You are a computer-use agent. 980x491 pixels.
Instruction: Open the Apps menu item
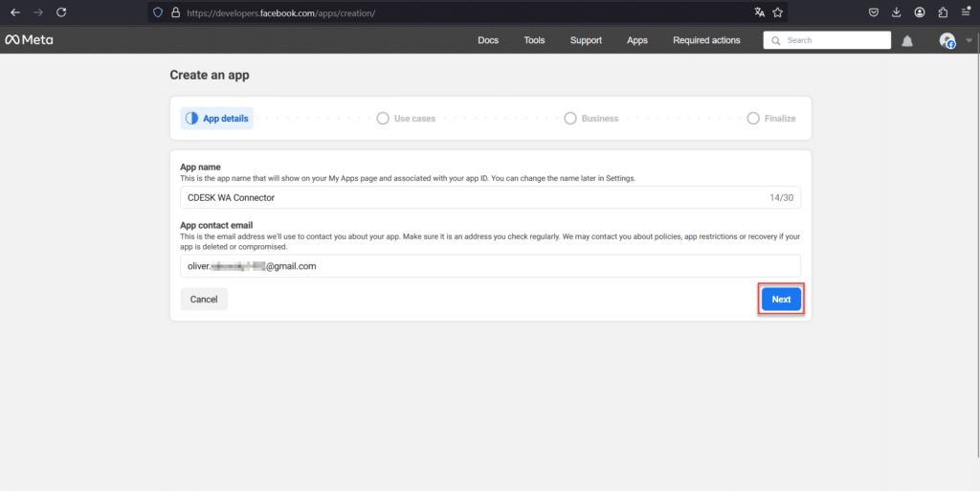click(636, 40)
